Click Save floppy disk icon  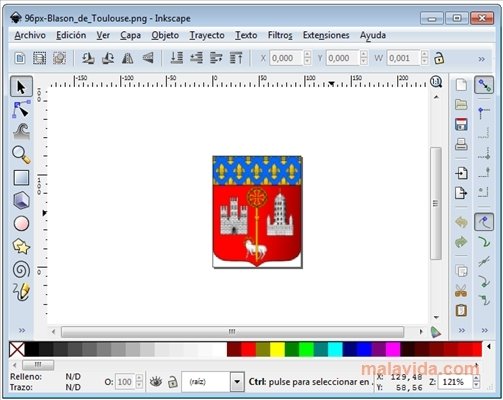point(461,124)
